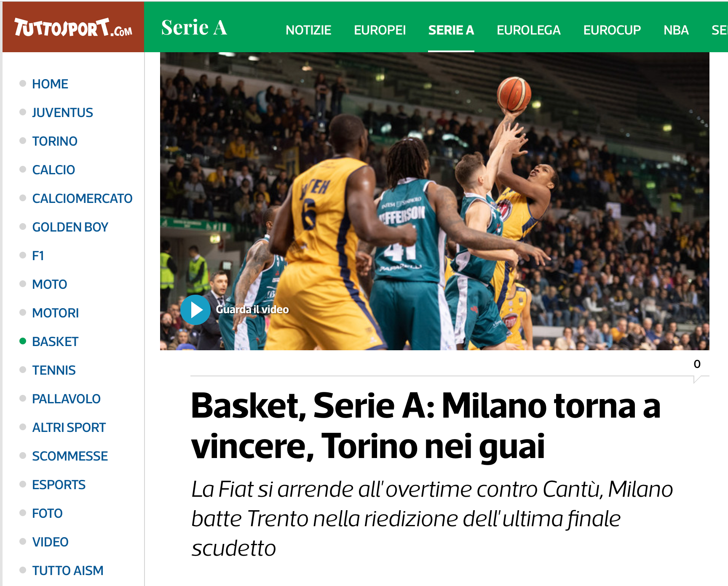The height and width of the screenshot is (586, 728).
Task: Open Foto section in sidebar
Action: coord(47,514)
